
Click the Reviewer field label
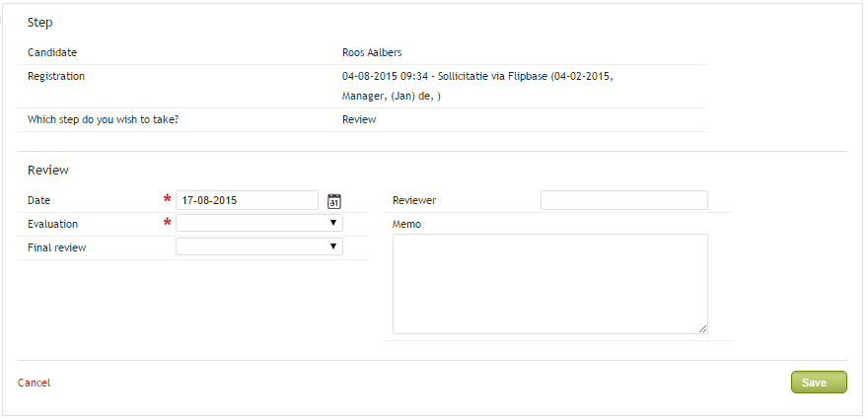414,201
